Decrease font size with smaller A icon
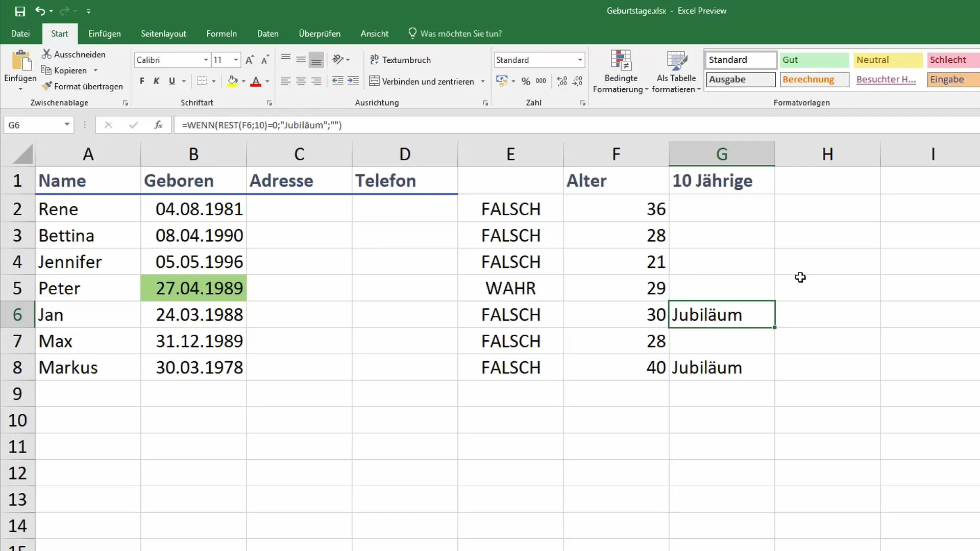The height and width of the screenshot is (551, 980). [265, 60]
